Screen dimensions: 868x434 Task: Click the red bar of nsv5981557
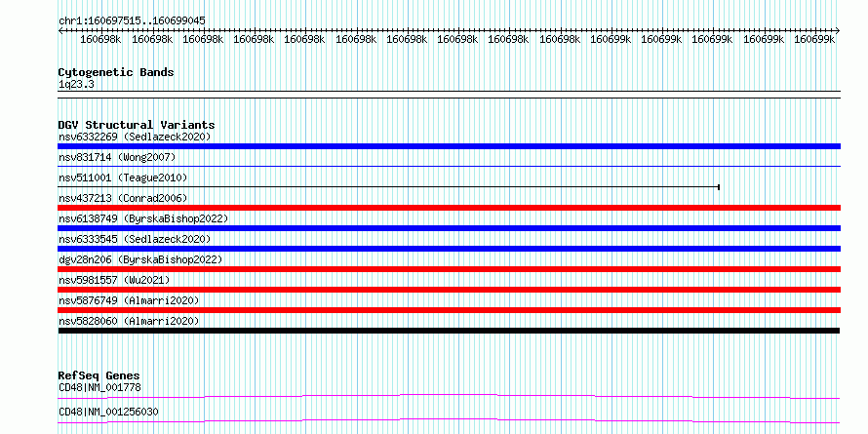tap(449, 290)
